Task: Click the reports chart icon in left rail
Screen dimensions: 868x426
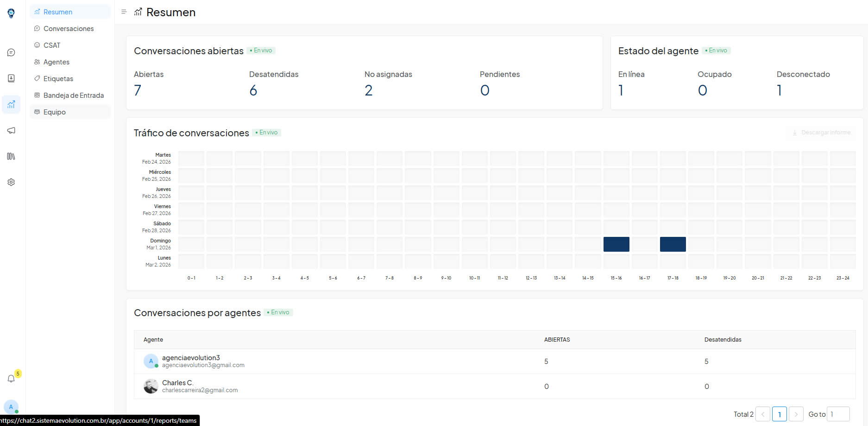Action: pos(11,105)
